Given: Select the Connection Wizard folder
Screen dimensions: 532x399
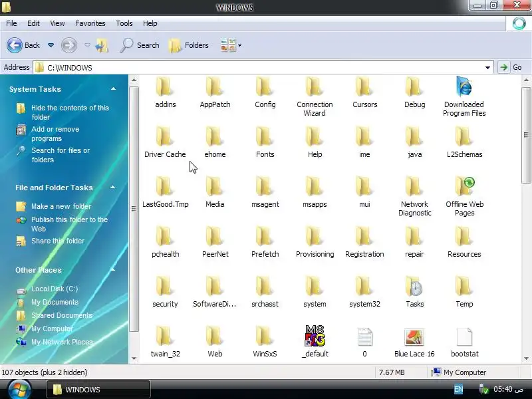Looking at the screenshot, I should (315, 87).
